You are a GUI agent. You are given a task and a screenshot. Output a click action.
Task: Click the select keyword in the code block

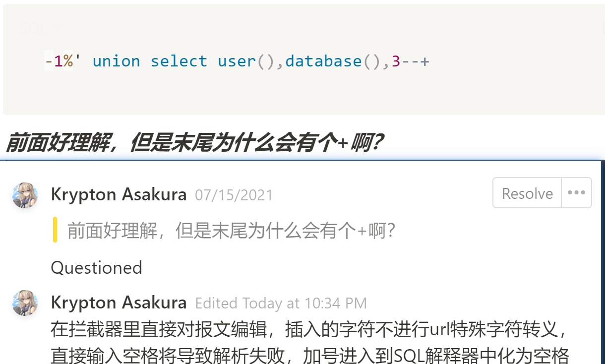tap(179, 61)
